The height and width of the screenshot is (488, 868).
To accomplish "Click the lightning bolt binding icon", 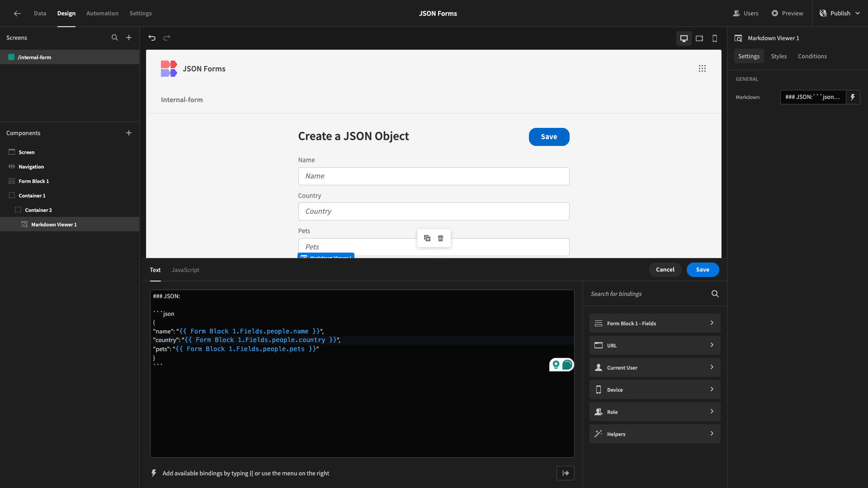I will 853,97.
